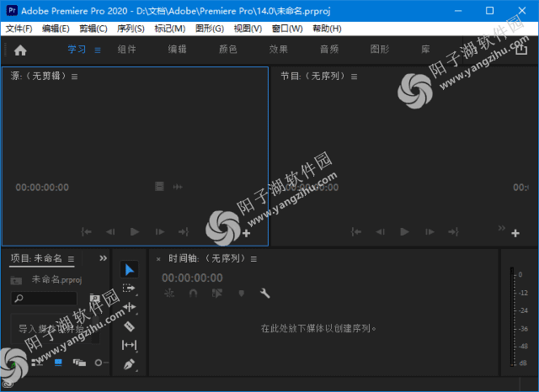
Task: Switch to the 音频 workspace
Action: pos(329,50)
